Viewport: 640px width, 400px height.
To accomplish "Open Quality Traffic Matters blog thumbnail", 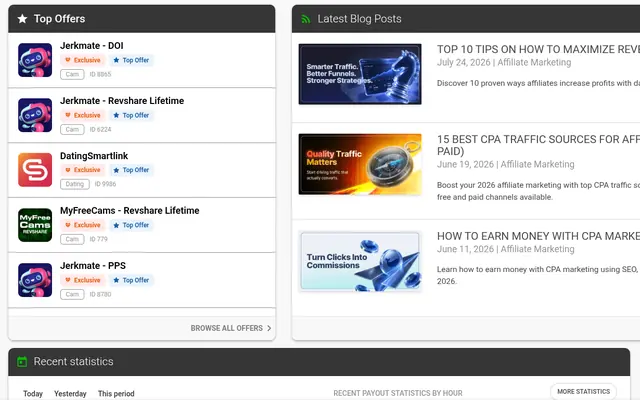I will [x=360, y=164].
